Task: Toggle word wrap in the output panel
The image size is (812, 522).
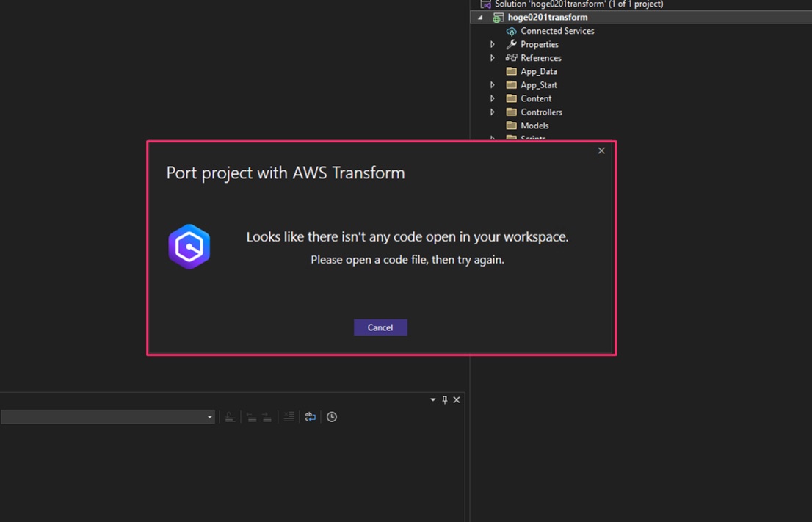Action: [311, 417]
